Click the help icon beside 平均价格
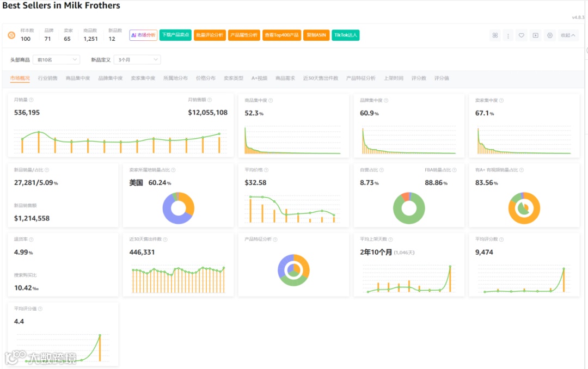The image size is (588, 369). coord(266,170)
